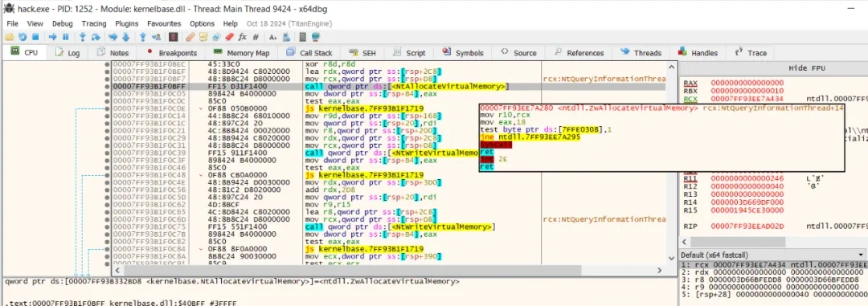Step over with the curved arrow icon

pos(95,37)
